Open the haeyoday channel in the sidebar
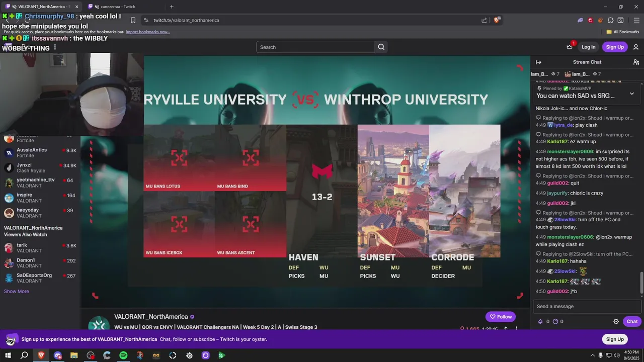The width and height of the screenshot is (644, 362). [x=40, y=213]
